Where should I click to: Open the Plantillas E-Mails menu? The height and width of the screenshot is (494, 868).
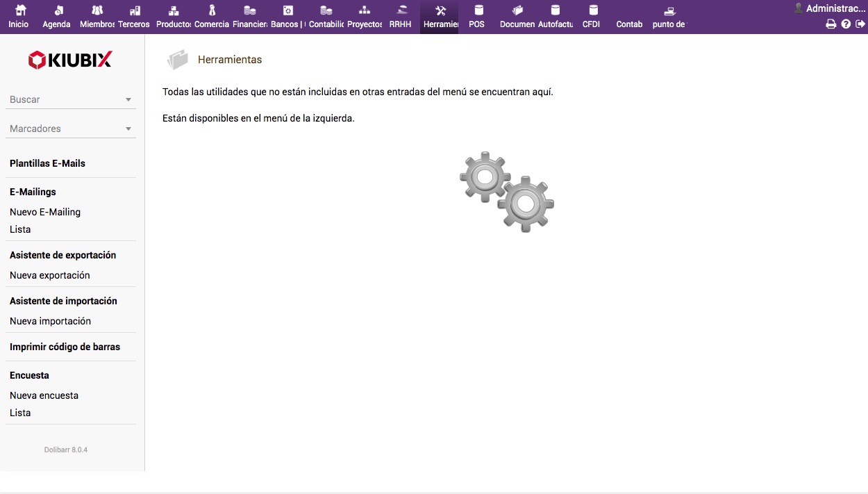[47, 163]
